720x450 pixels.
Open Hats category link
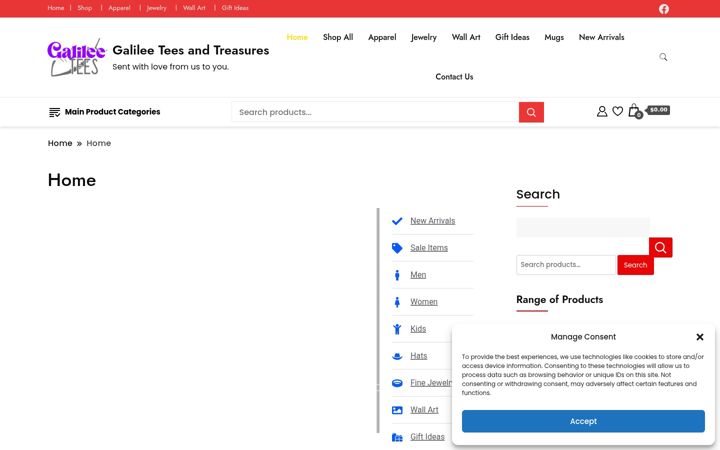(418, 356)
